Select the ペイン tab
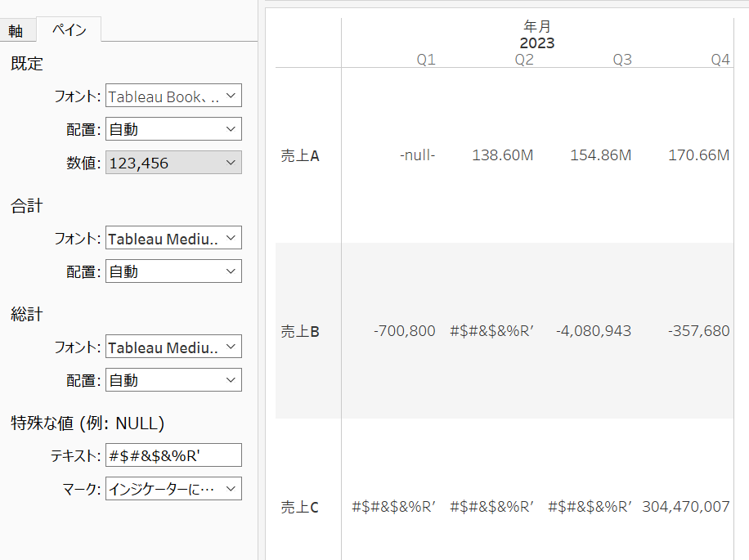The height and width of the screenshot is (560, 749). point(69,29)
